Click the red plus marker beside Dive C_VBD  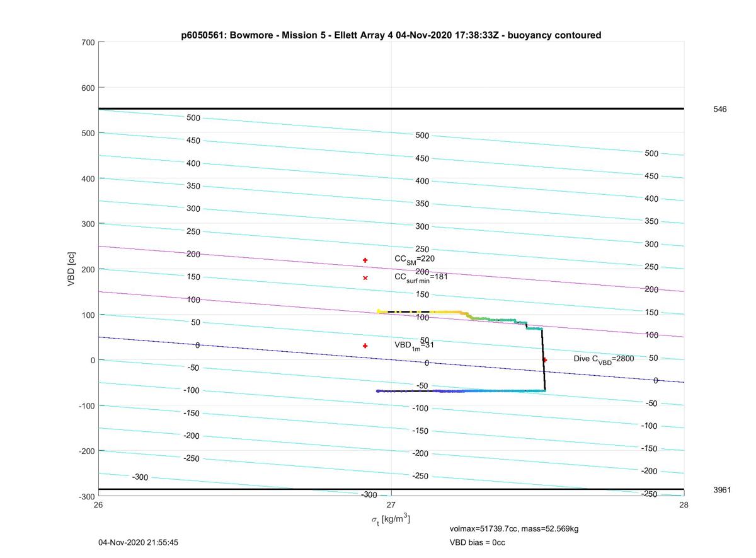click(x=545, y=360)
